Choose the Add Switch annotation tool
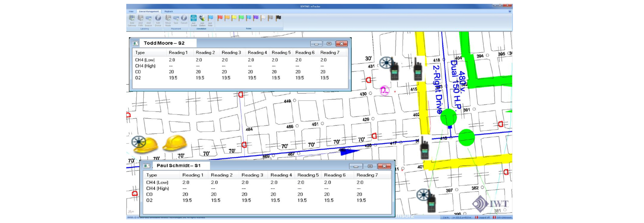 click(194, 20)
